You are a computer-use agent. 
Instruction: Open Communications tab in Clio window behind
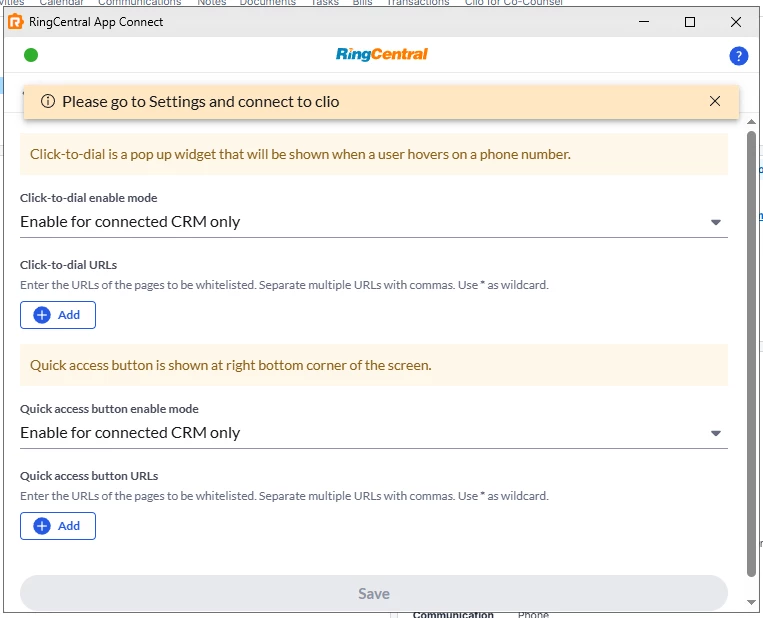pyautogui.click(x=140, y=3)
